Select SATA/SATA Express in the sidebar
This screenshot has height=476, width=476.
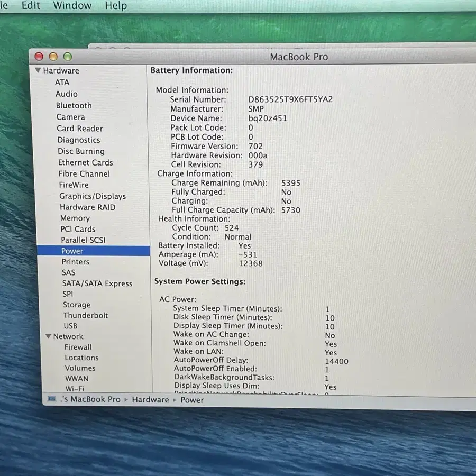(x=97, y=283)
